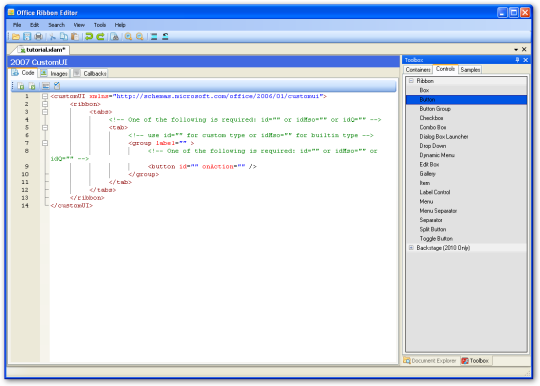Viewport: 540px width, 386px height.
Task: Expand the Backstage (2010 Only) node
Action: pyautogui.click(x=411, y=248)
